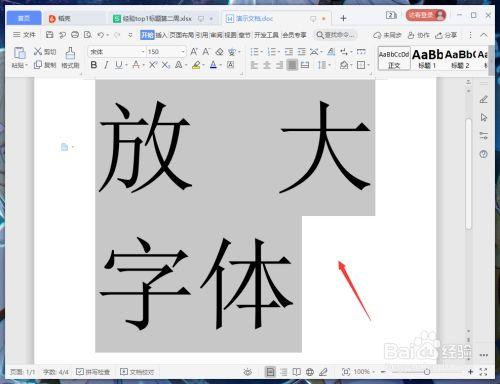
Task: Copy the selection with 复制
Action: click(x=45, y=65)
